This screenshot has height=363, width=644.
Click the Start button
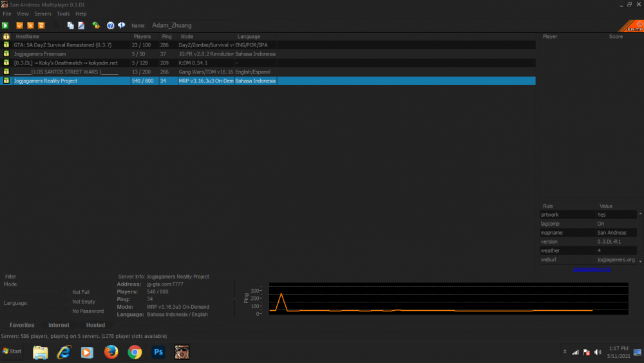pos(12,351)
